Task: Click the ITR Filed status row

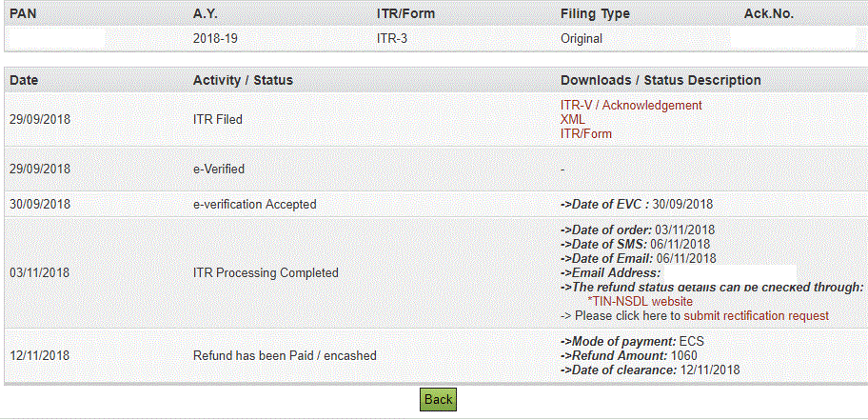Action: (x=217, y=120)
